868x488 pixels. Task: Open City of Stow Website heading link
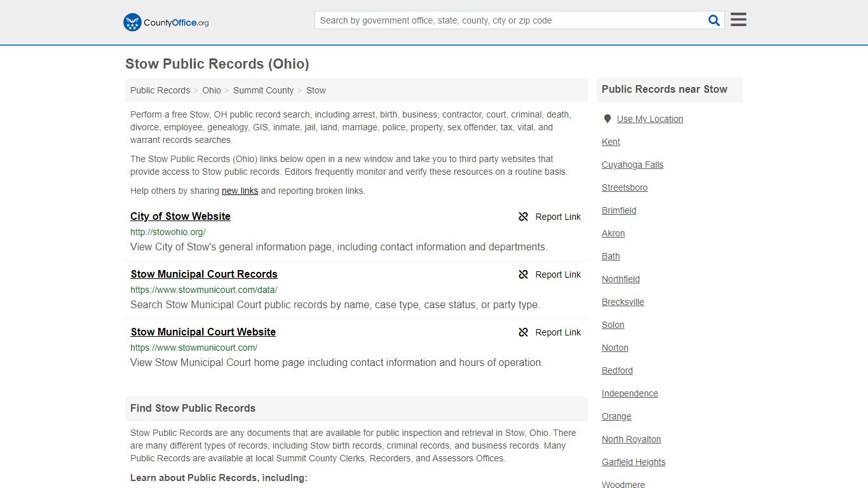180,216
